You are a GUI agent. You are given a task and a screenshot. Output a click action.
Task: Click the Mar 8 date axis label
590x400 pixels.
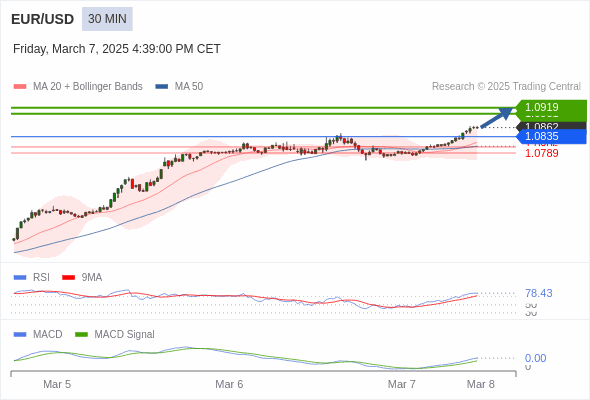point(481,384)
